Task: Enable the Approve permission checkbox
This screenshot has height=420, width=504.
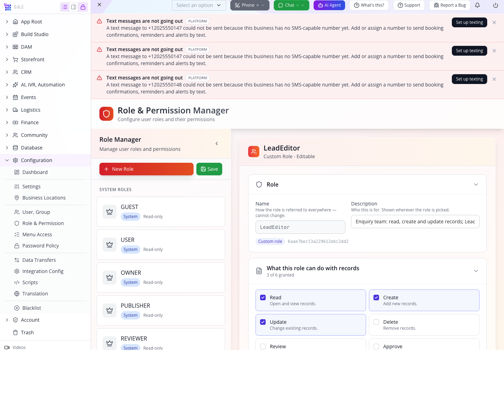Action: [376, 346]
